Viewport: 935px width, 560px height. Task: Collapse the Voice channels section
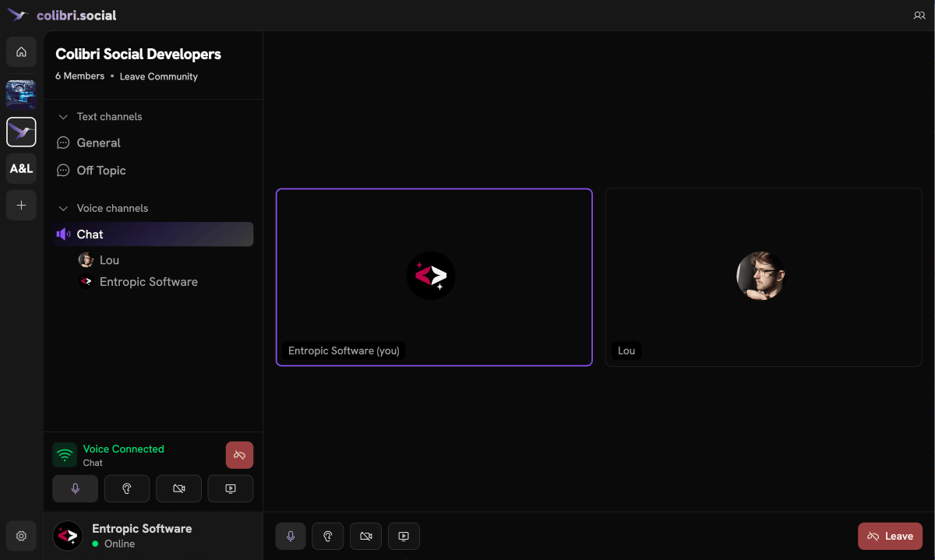64,209
